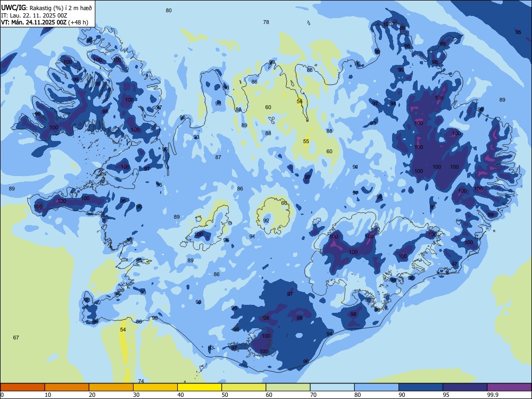Select the legend tick label '30'

136,395
